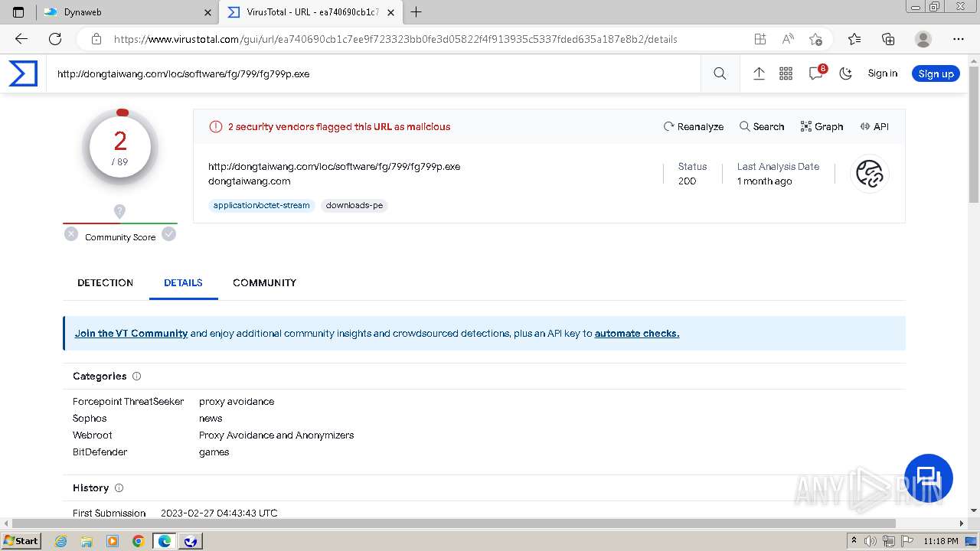
Task: Click the vertical scrollbar
Action: (974, 134)
